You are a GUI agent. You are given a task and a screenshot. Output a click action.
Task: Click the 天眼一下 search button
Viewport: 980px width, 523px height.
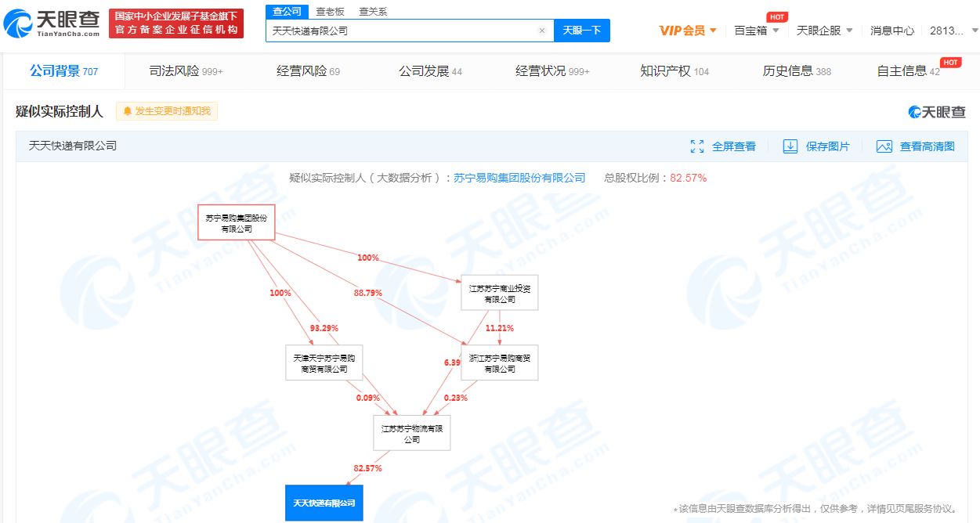click(x=582, y=31)
